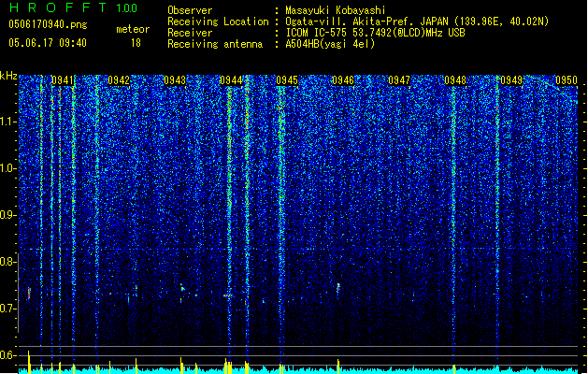
Task: Click the 'Receiving antenna' field label
Action: tap(215, 44)
